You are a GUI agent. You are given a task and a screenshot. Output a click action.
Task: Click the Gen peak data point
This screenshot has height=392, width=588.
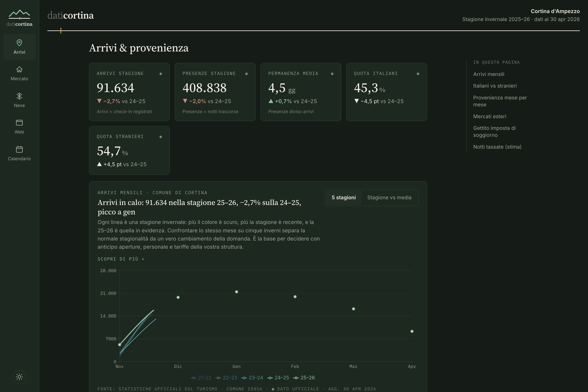pyautogui.click(x=236, y=292)
